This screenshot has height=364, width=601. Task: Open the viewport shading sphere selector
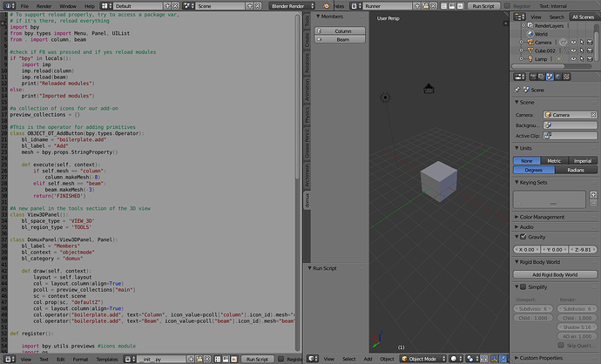pyautogui.click(x=456, y=359)
